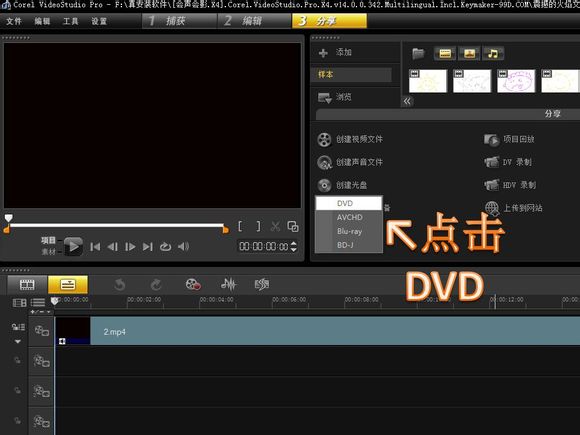580x435 pixels.
Task: Click the video track header icon
Action: click(x=41, y=331)
